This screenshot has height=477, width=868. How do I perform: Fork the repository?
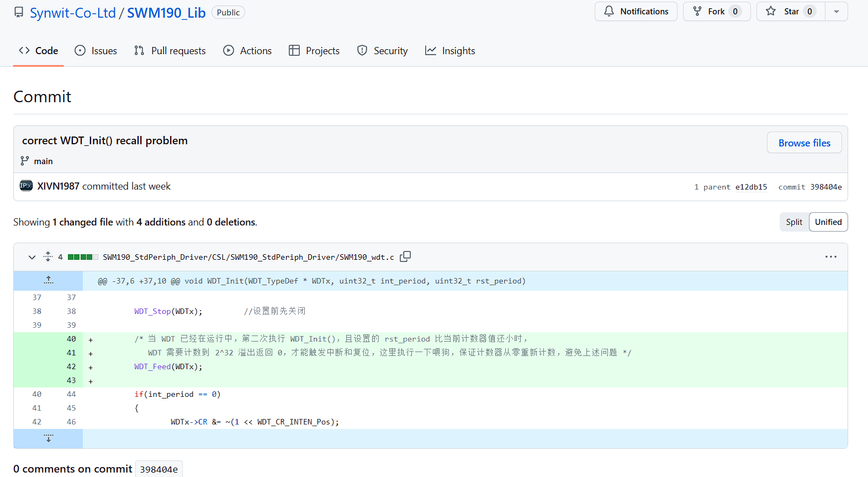pyautogui.click(x=717, y=11)
